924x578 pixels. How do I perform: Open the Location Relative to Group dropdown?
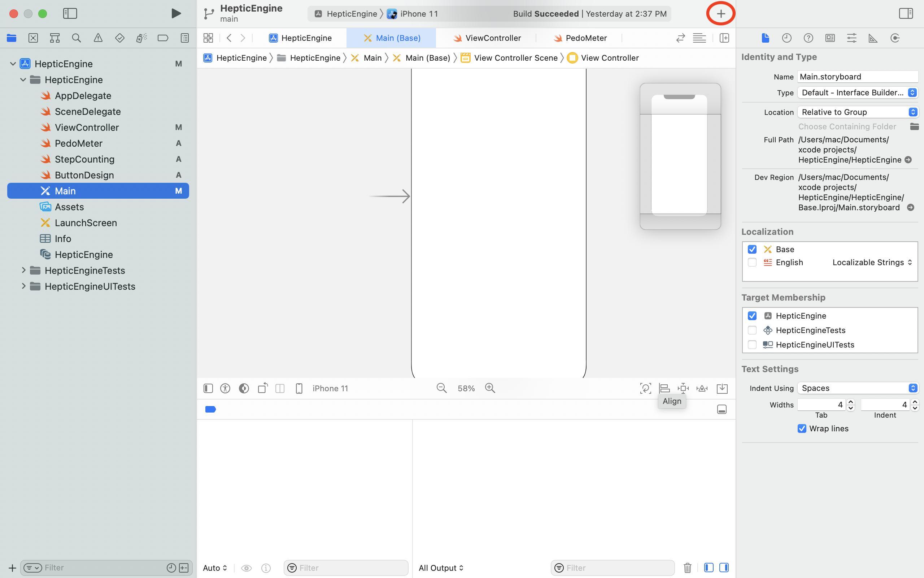click(x=858, y=112)
